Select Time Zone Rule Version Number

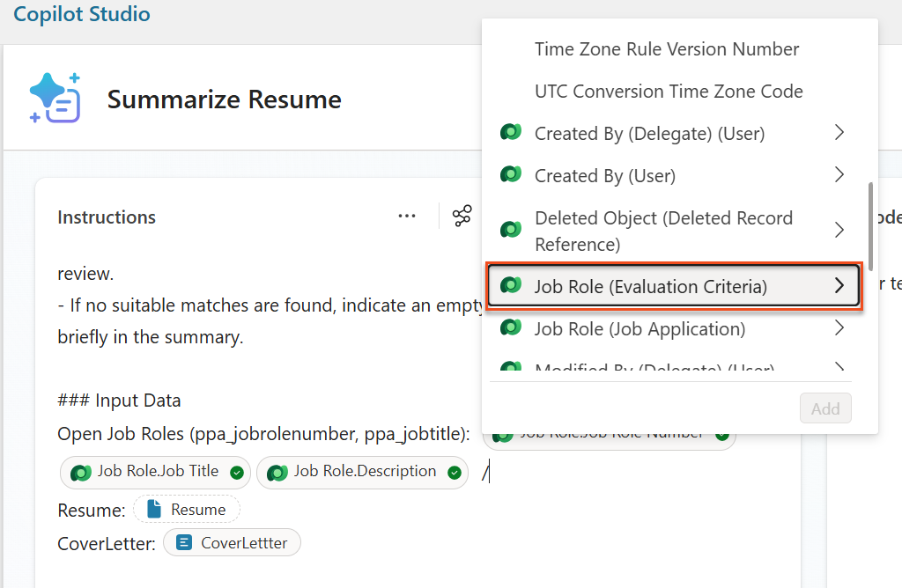click(667, 48)
